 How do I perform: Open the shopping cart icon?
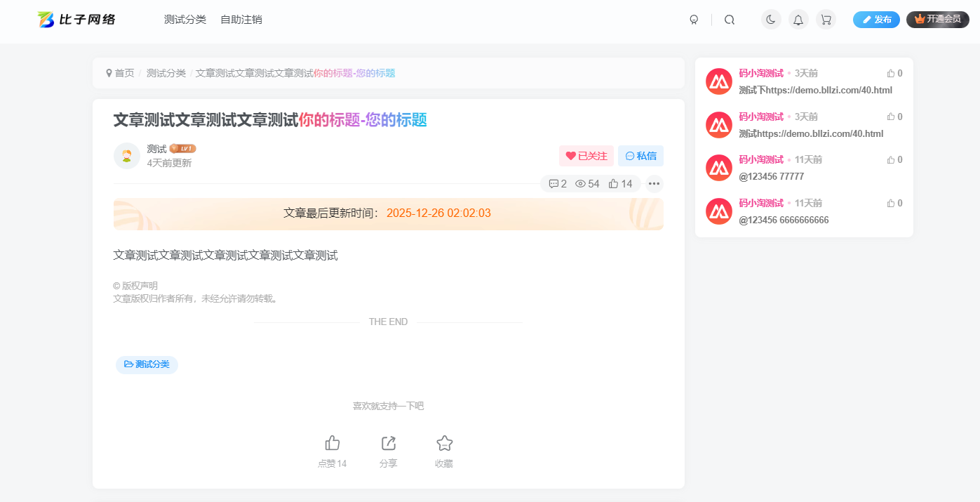(x=826, y=19)
